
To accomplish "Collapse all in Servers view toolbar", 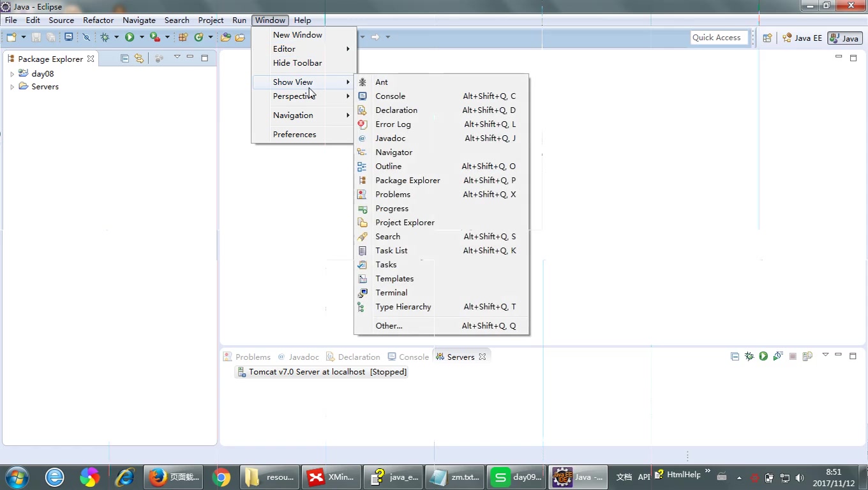I will [x=735, y=357].
